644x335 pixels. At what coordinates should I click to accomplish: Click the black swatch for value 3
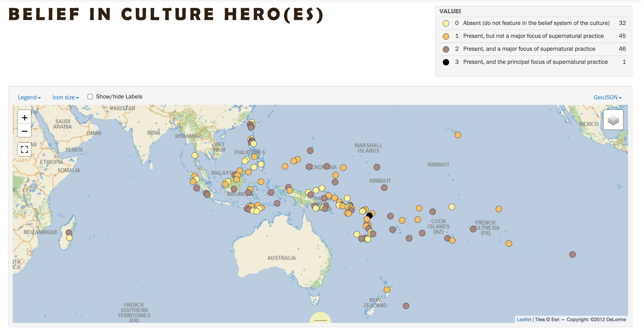click(x=446, y=62)
